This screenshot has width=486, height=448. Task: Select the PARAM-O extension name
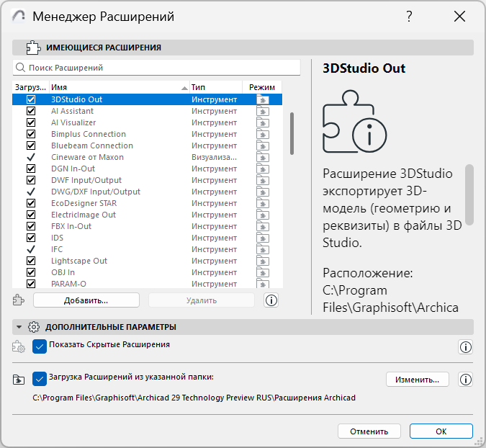click(x=69, y=284)
